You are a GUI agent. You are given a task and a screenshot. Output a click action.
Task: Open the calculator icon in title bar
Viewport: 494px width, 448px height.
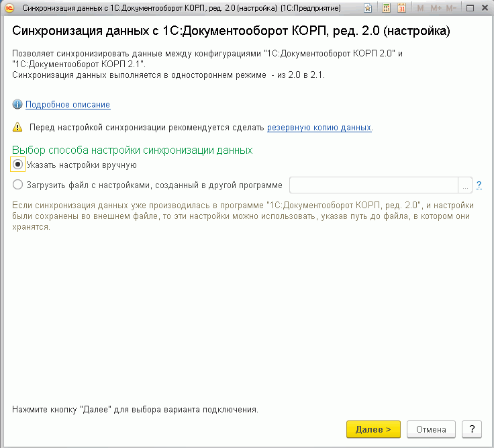(386, 8)
